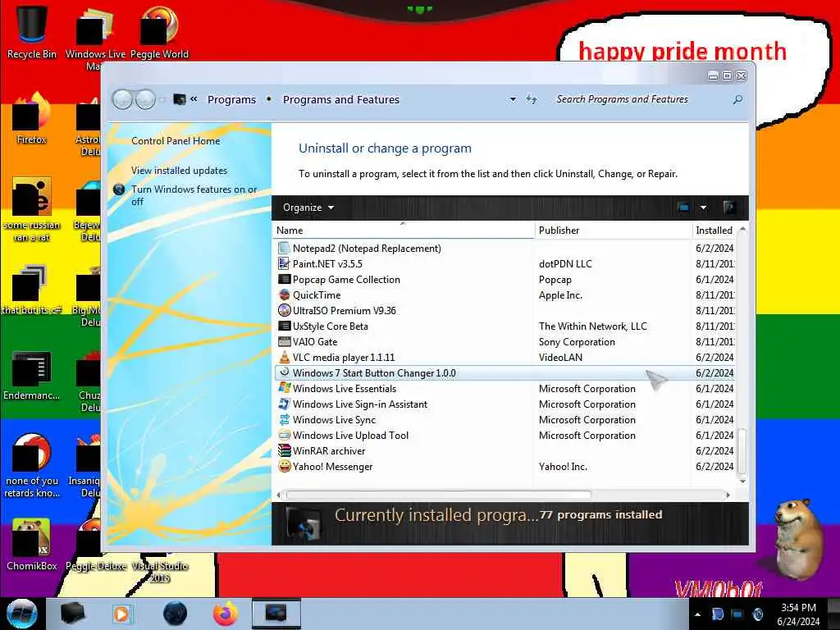Viewport: 840px width, 630px height.
Task: Select the 'Microsoft Corporation' cell for Windows Live Sync
Action: tap(587, 419)
